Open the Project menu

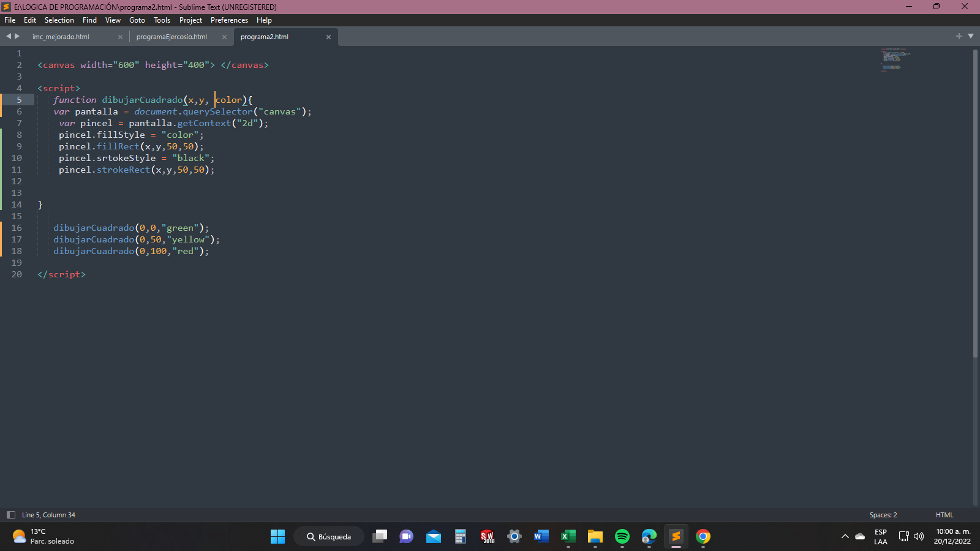190,20
